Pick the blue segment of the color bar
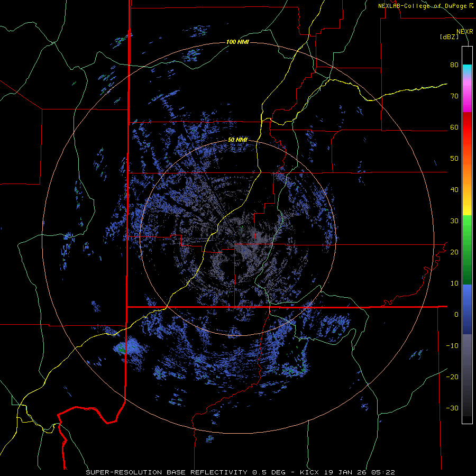Screen dimensions: 476x476 (x=467, y=309)
